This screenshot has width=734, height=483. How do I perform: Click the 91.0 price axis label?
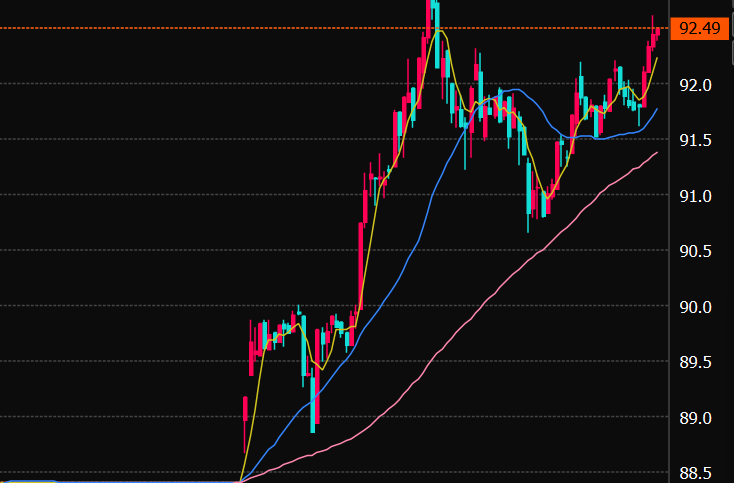(694, 196)
